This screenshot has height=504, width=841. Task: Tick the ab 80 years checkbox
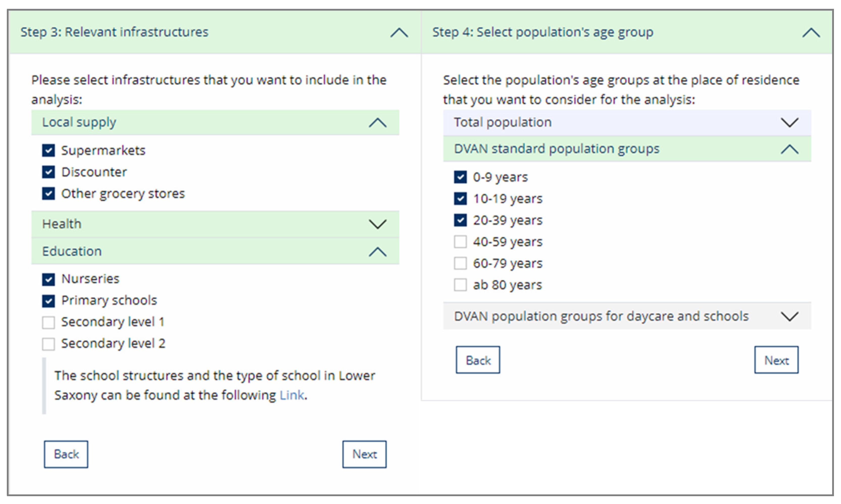pyautogui.click(x=460, y=285)
